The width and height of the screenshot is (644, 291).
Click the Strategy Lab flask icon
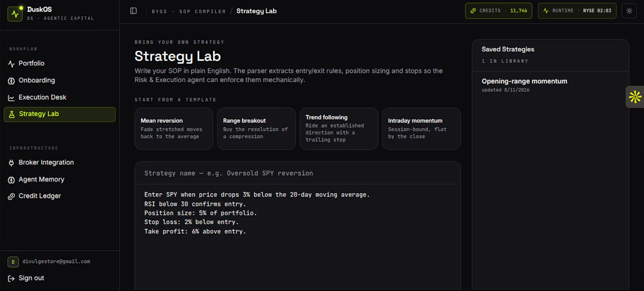coord(12,114)
